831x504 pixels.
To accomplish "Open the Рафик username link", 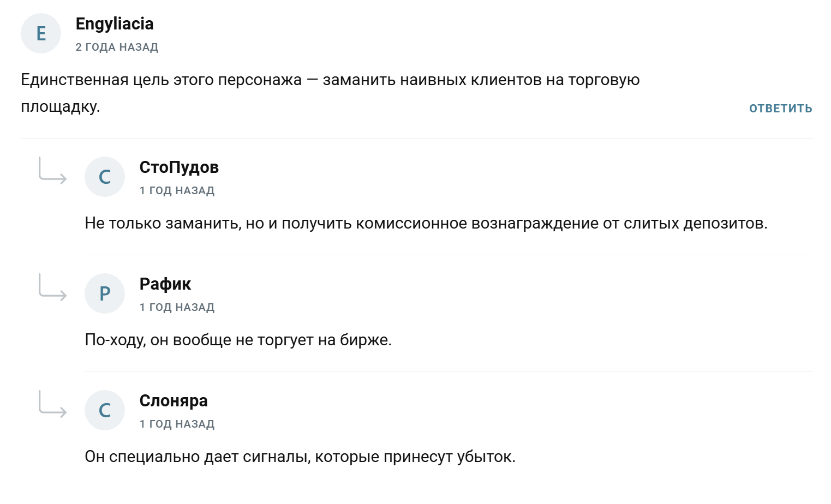I will [165, 284].
